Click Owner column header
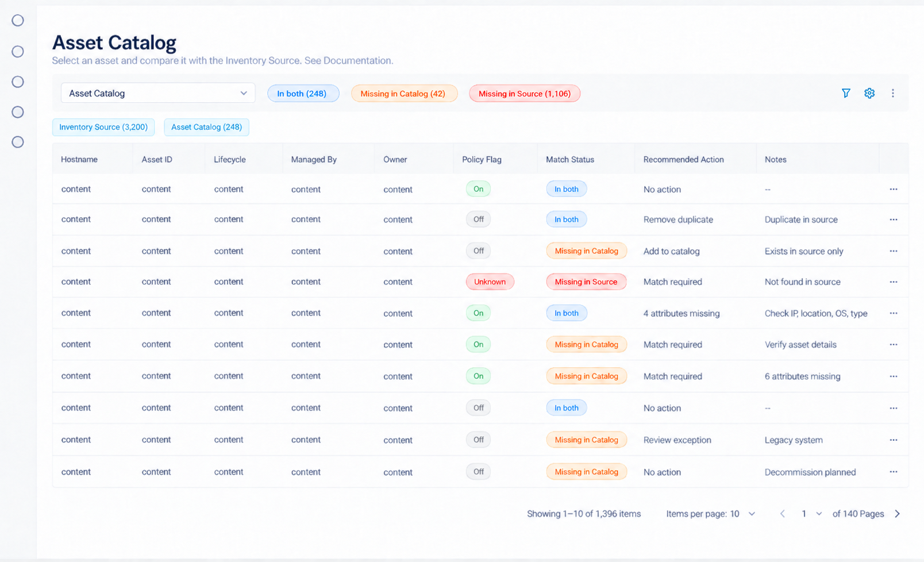 click(x=395, y=160)
